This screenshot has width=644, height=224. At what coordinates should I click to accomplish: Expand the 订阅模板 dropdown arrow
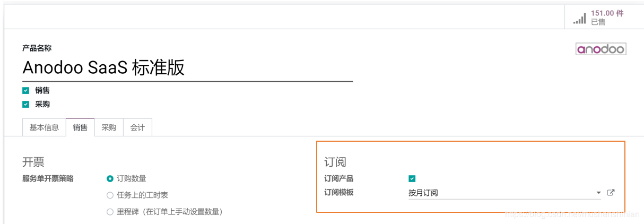(x=598, y=193)
